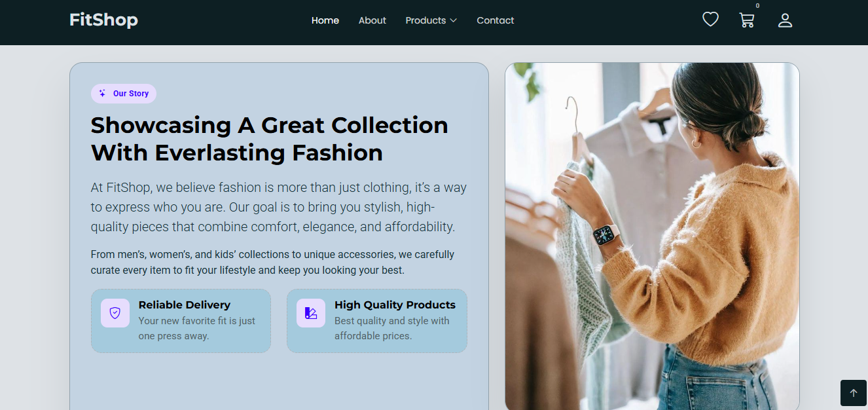Click the wishlist heart icon
Screen dimensions: 868x410
coord(710,20)
